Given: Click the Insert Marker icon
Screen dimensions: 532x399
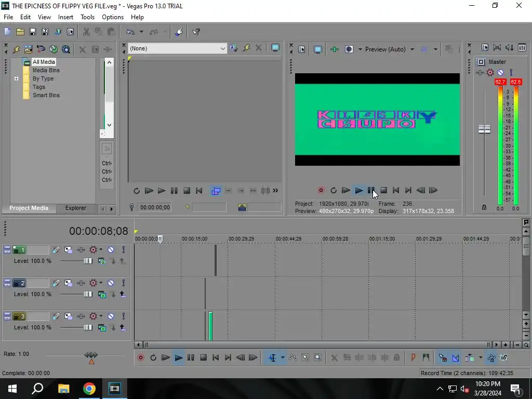Looking at the screenshot, I should 413,357.
